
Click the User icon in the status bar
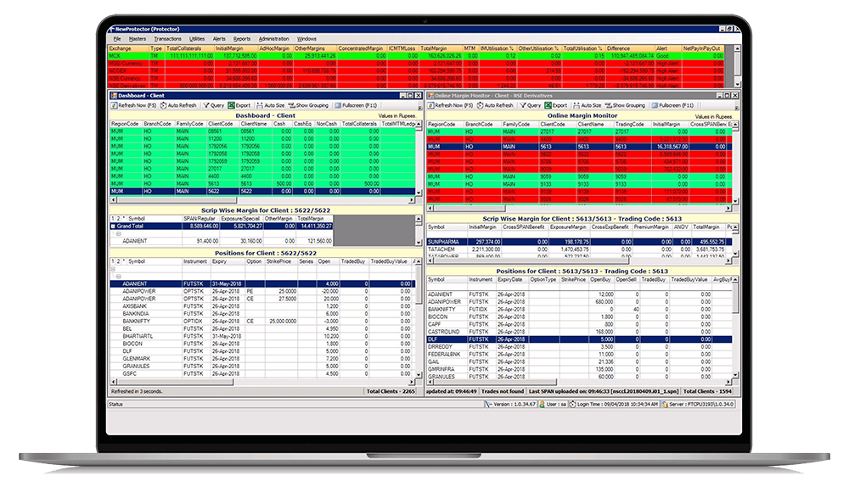[542, 405]
